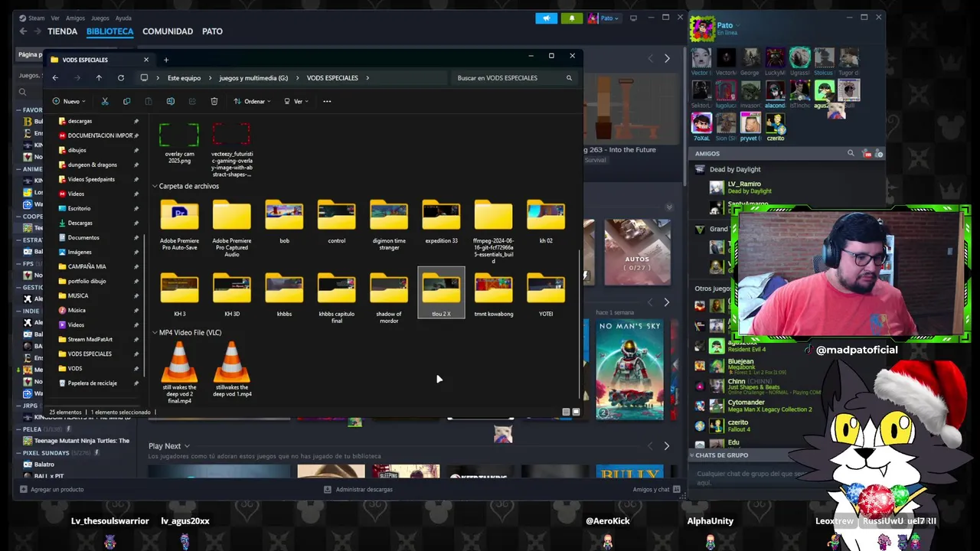Collapse the MP4 Video File (VLC) group
980x551 pixels.
[x=155, y=333]
